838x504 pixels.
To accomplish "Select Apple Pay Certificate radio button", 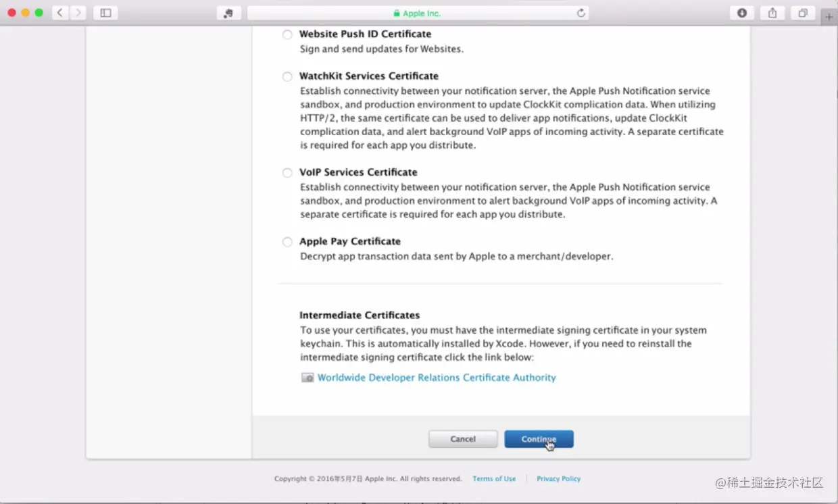I will [x=287, y=241].
